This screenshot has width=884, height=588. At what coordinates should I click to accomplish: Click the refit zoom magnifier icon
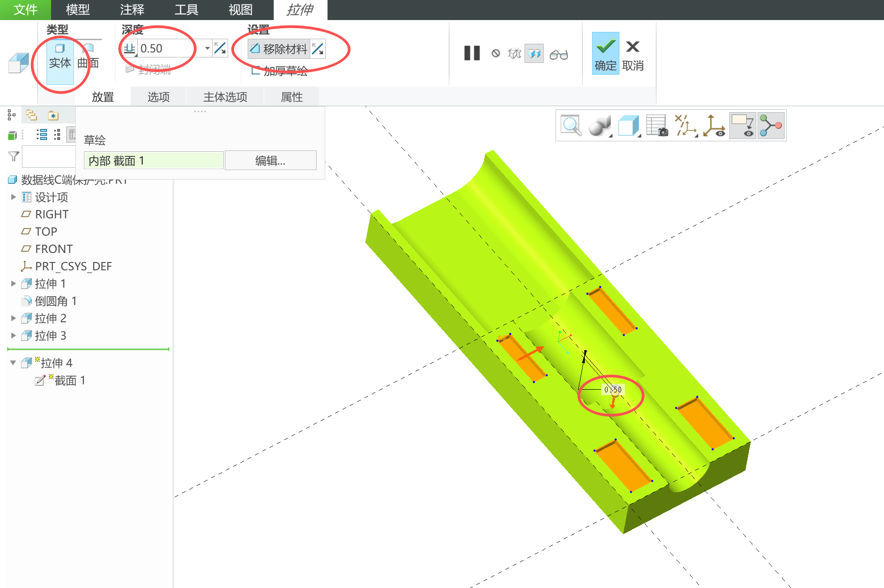tap(571, 125)
